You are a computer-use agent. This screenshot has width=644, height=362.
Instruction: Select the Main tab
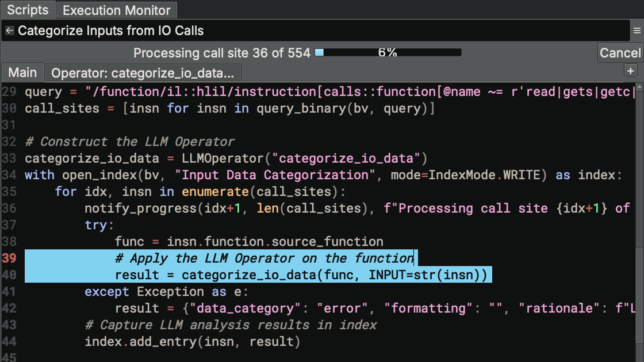click(x=22, y=72)
